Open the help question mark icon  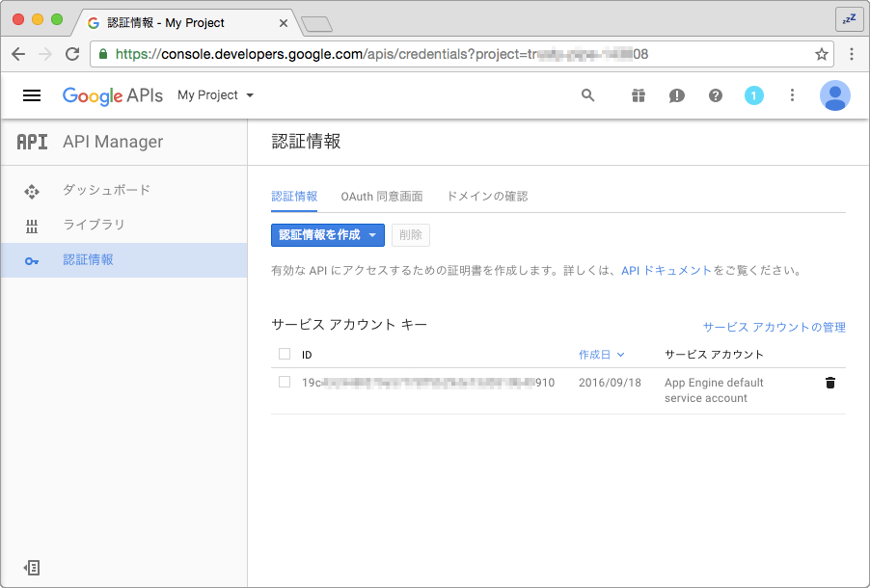[716, 95]
